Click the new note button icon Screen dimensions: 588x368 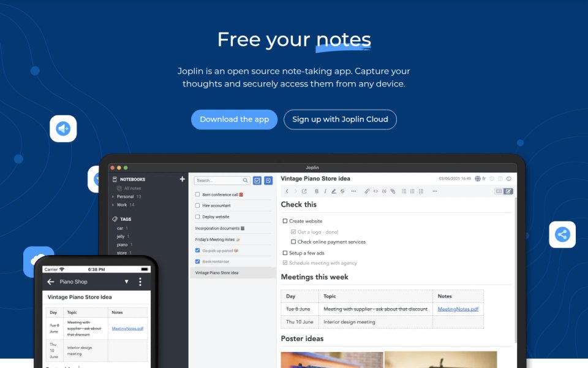[x=268, y=180]
